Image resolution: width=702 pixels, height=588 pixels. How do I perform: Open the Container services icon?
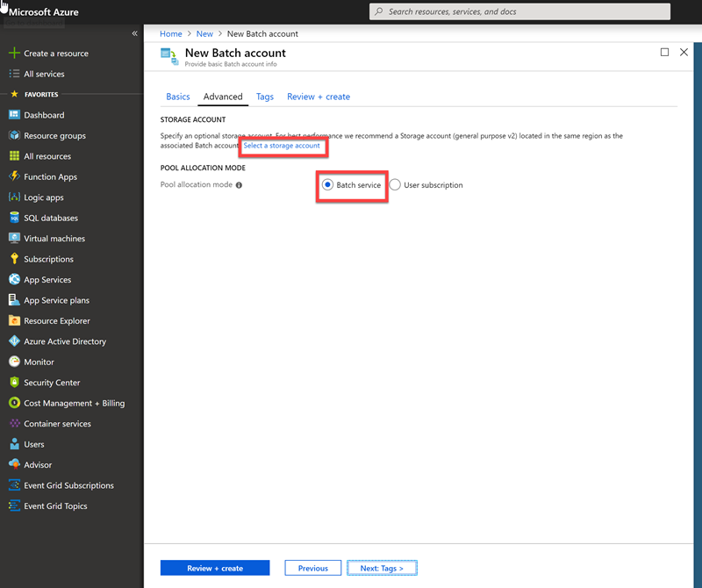pyautogui.click(x=14, y=423)
